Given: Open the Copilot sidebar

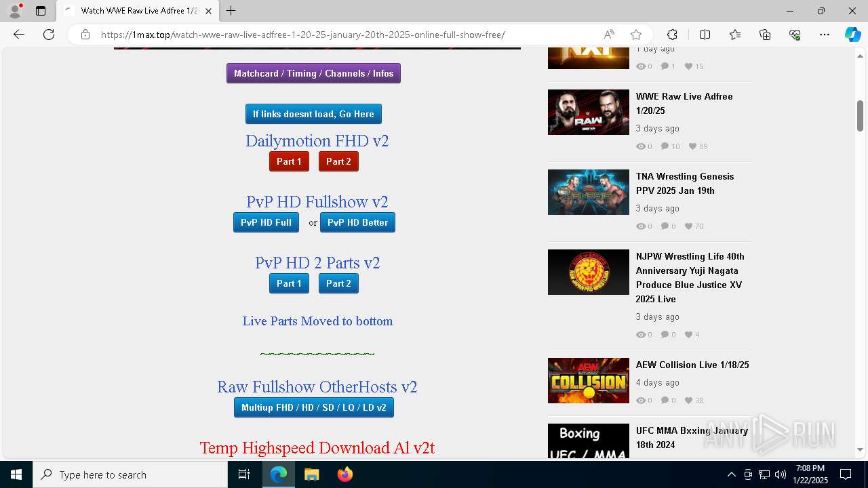Looking at the screenshot, I should point(852,35).
